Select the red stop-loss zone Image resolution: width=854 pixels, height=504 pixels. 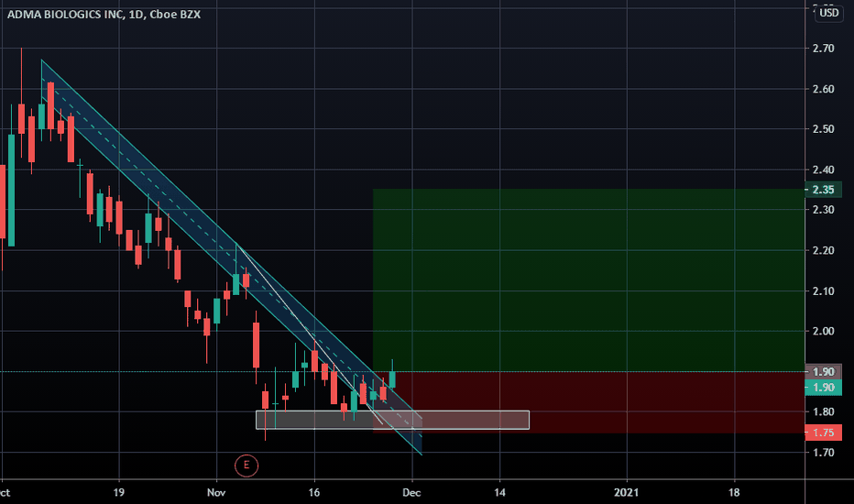589,402
